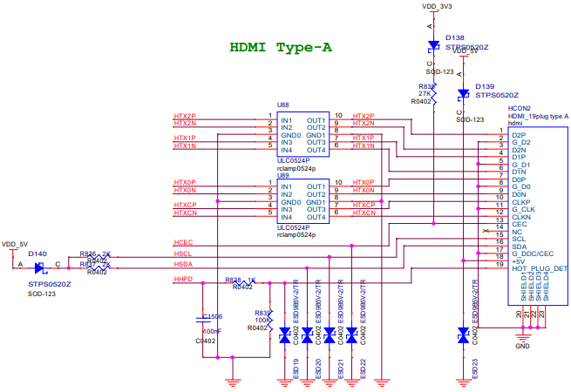The image size is (571, 392).
Task: Select the ESD19 protection diode symbol
Action: 285,335
